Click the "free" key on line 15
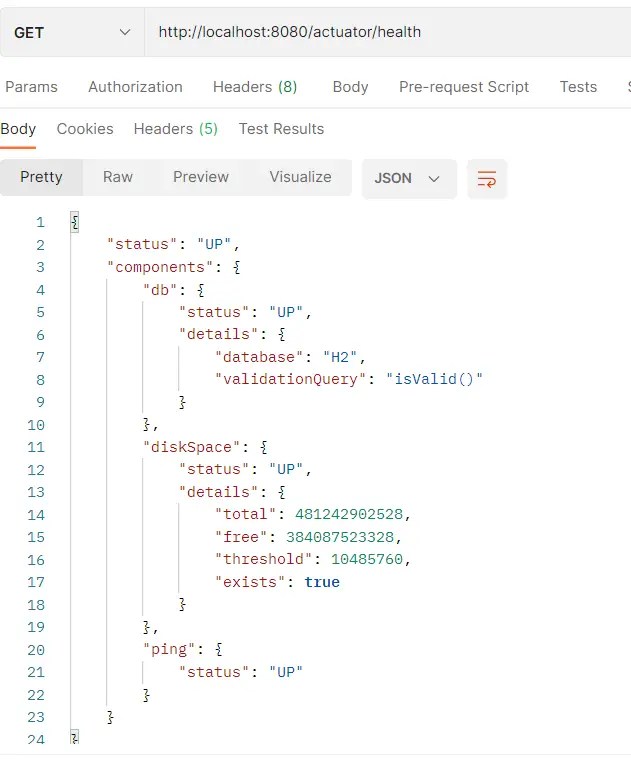631x762 pixels. tap(241, 537)
